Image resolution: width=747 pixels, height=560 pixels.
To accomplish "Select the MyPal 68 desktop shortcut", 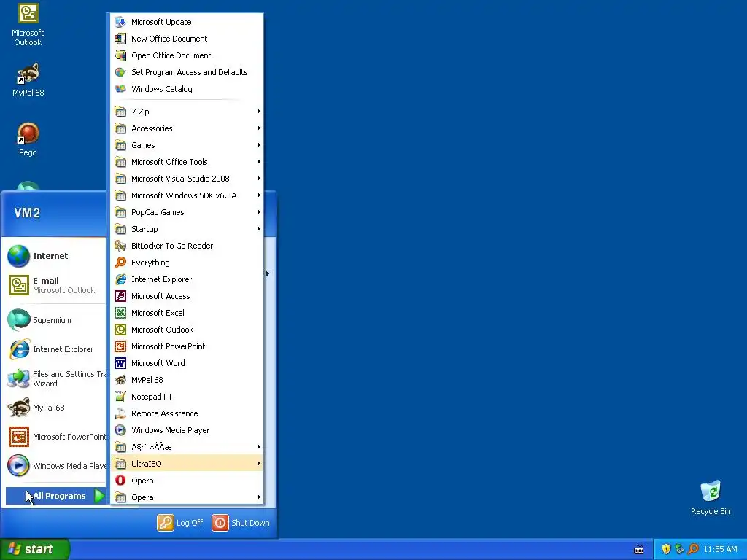I will pos(28,80).
